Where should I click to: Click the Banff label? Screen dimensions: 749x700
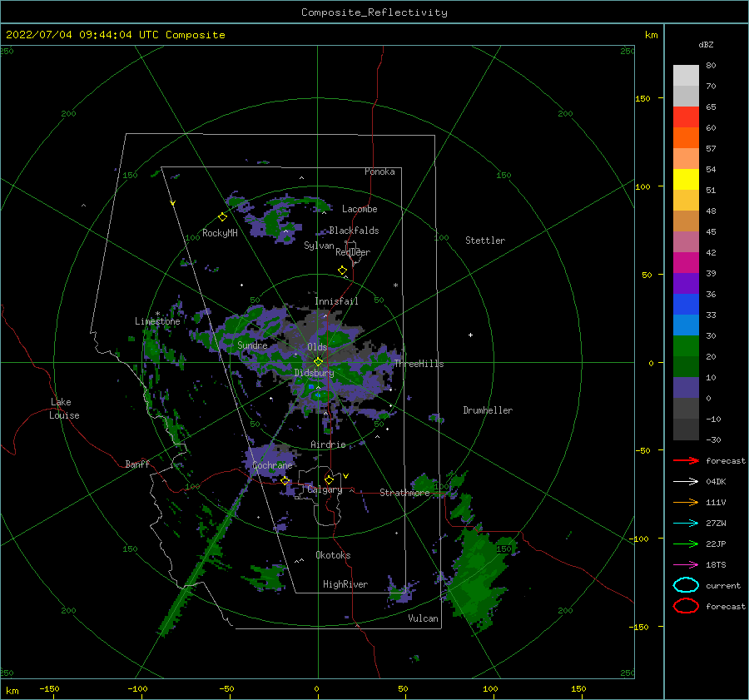[137, 464]
